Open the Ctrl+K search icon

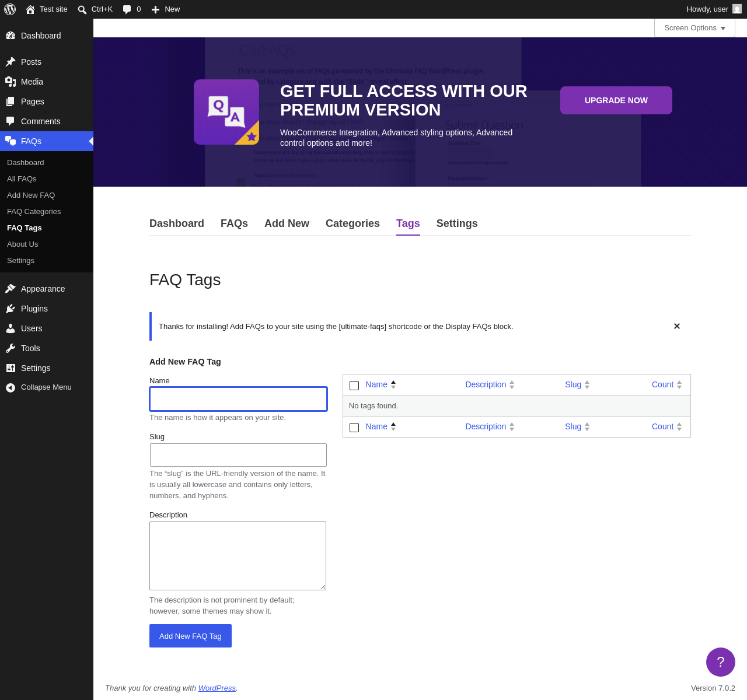[82, 9]
